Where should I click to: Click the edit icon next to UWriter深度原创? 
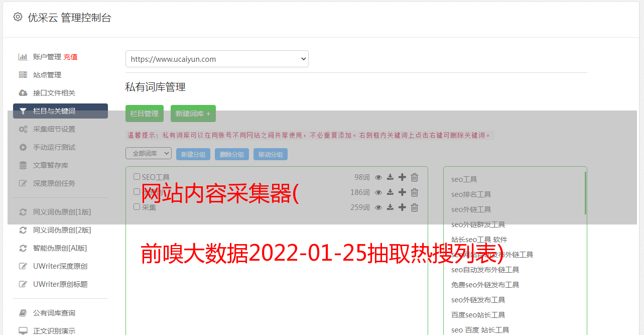(23, 266)
